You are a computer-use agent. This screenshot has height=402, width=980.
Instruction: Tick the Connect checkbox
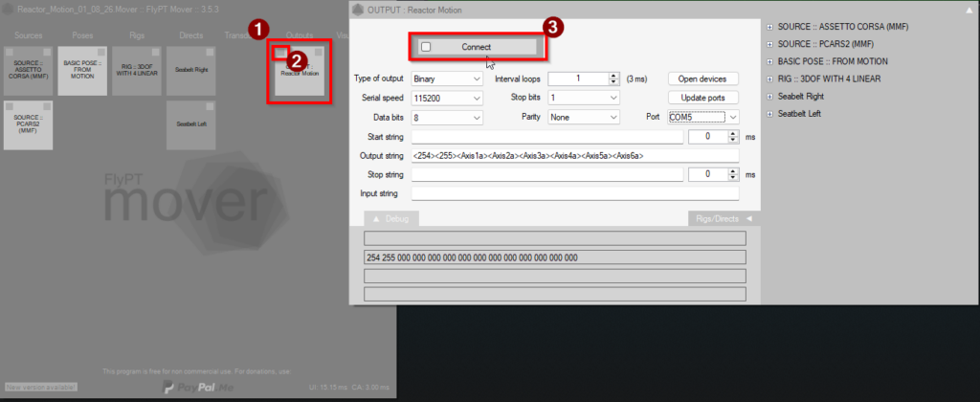(426, 47)
